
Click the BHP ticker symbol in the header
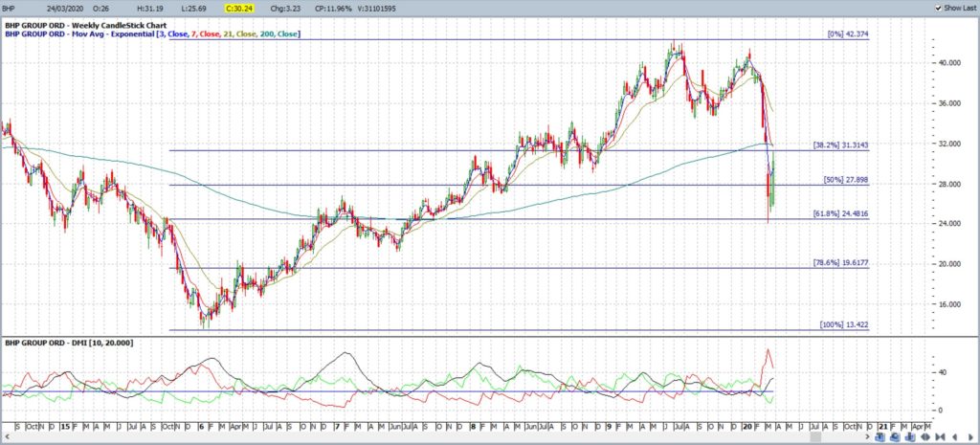(8, 8)
